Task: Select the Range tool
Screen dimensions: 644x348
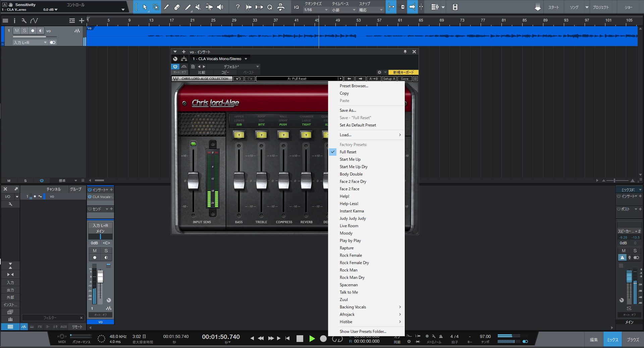Action: point(156,7)
